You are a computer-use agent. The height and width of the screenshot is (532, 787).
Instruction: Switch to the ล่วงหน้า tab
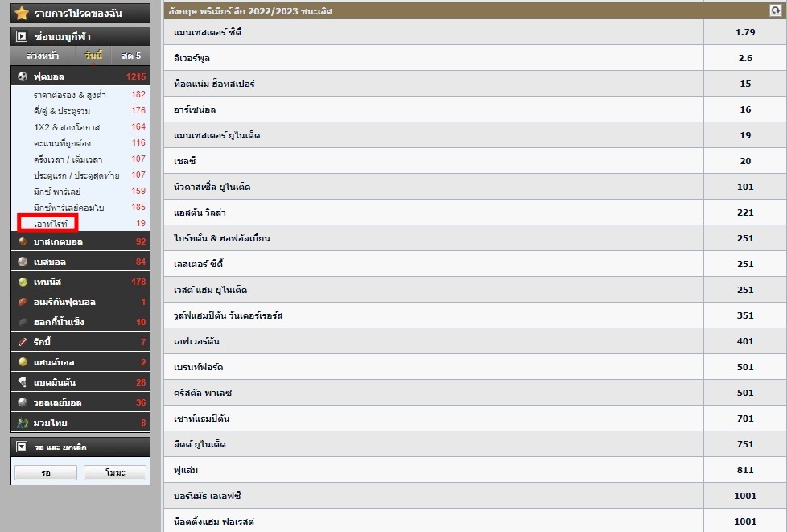point(42,56)
